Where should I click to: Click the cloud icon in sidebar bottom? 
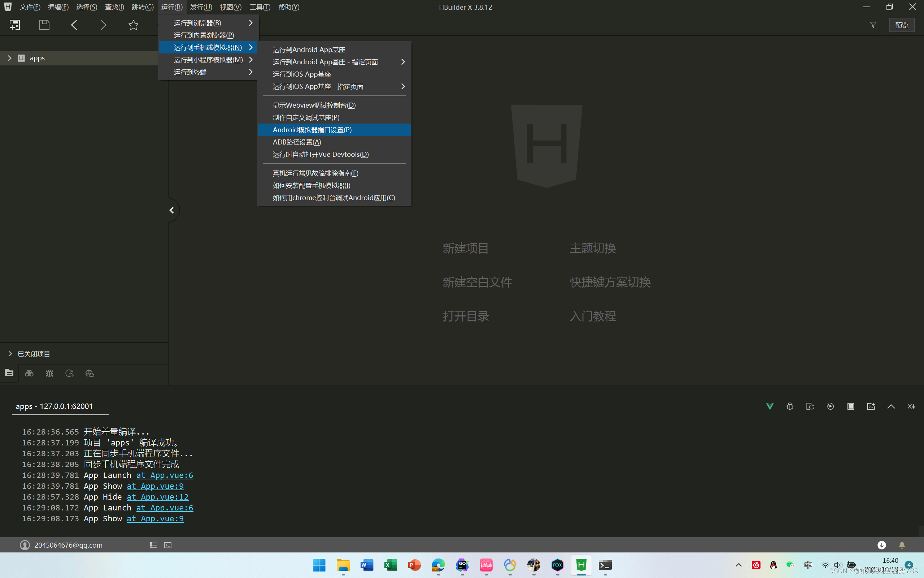[90, 374]
